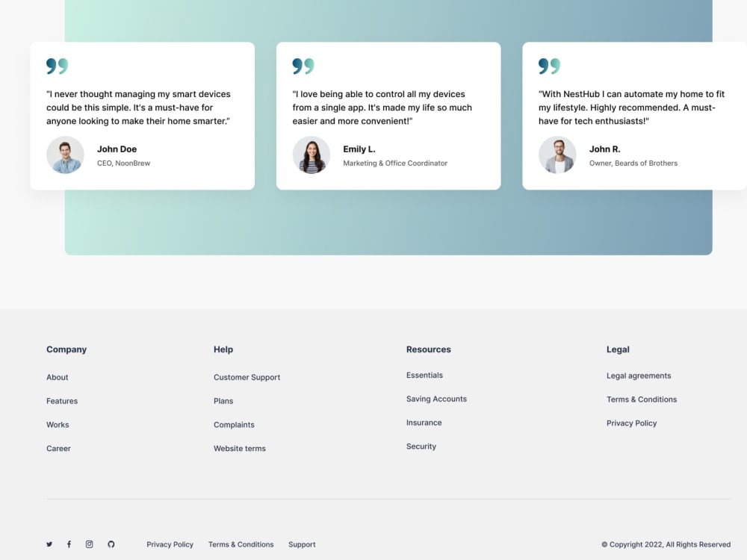Click Terms & Conditions in the bottom footer bar
This screenshot has width=747, height=560.
pyautogui.click(x=241, y=544)
